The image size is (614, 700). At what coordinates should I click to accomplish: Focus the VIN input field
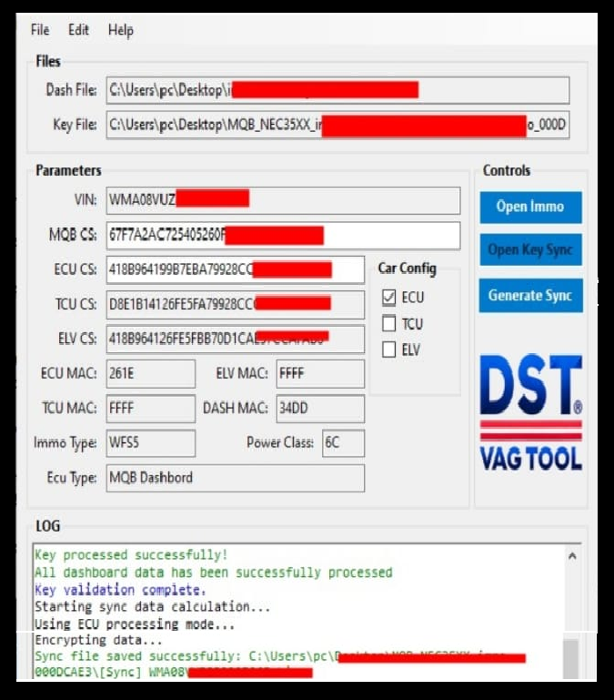coord(282,200)
